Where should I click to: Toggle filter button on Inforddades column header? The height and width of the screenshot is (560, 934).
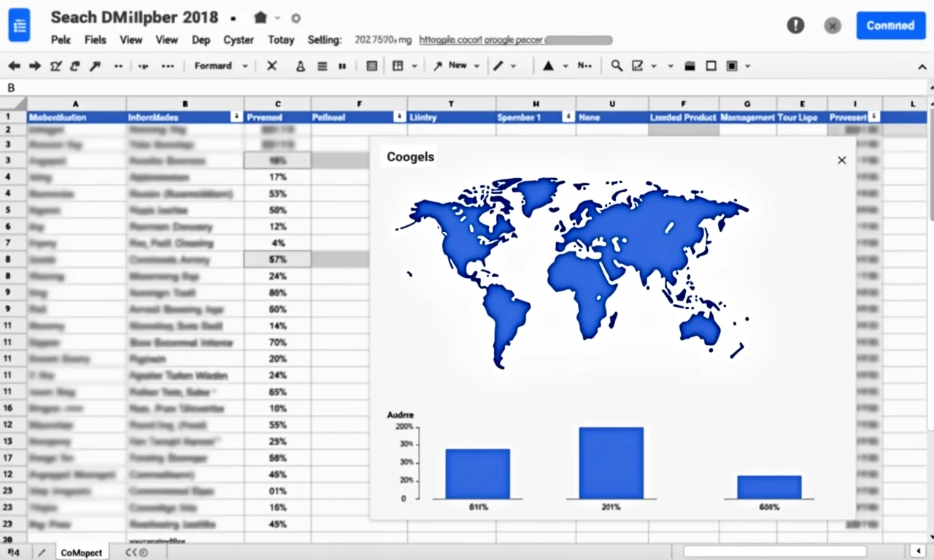[236, 117]
